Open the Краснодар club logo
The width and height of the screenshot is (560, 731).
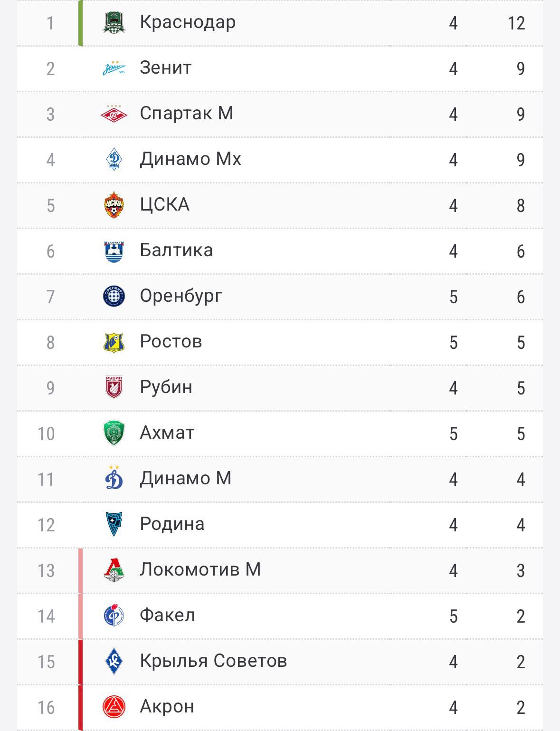pos(114,22)
